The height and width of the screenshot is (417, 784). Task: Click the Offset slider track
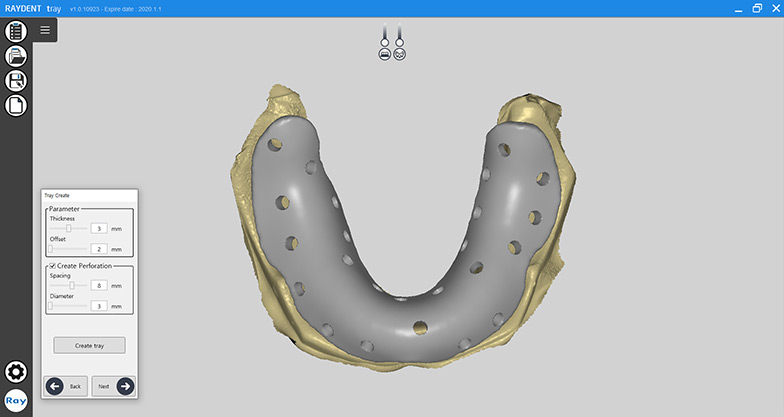tap(68, 249)
